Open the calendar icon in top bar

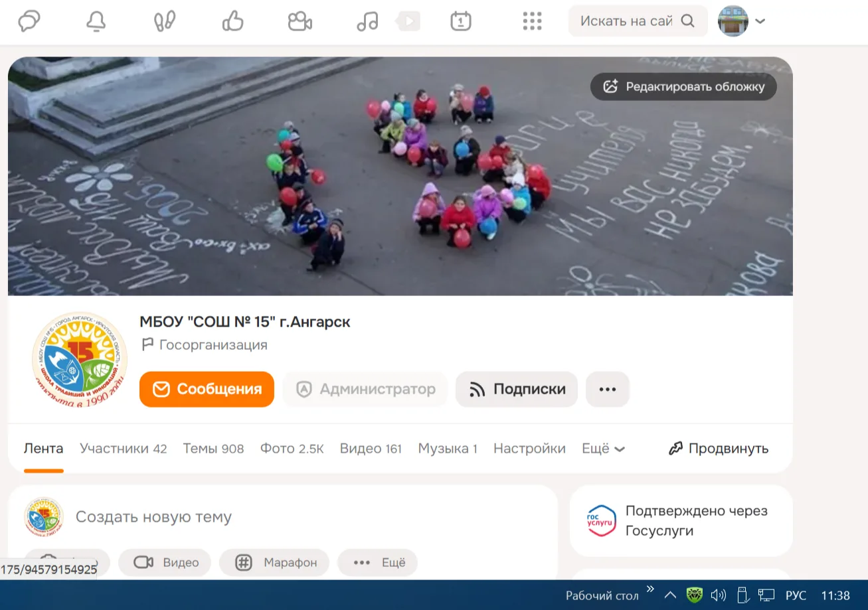461,21
